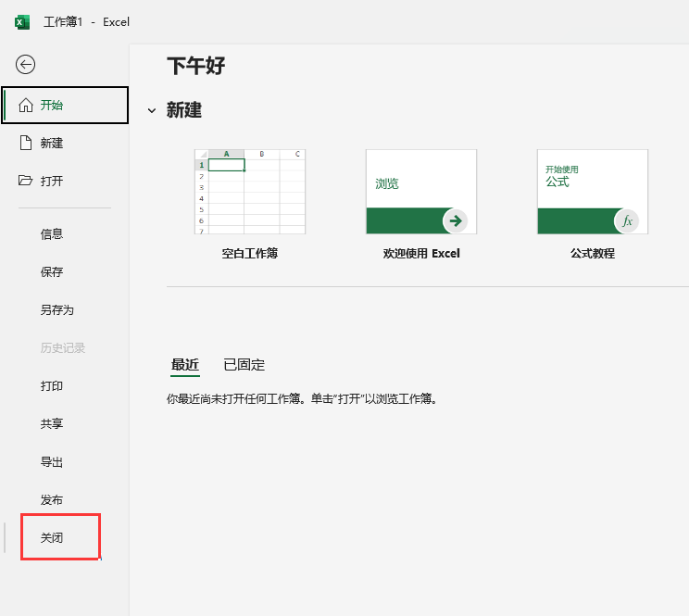Click the 新建 section heading text

(x=184, y=110)
